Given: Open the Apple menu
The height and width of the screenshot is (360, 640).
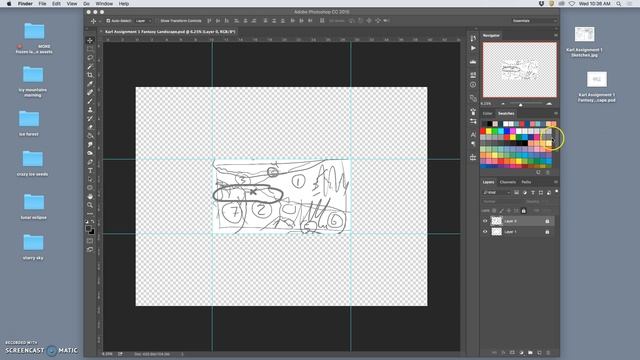Looking at the screenshot, I should pyautogui.click(x=9, y=4).
